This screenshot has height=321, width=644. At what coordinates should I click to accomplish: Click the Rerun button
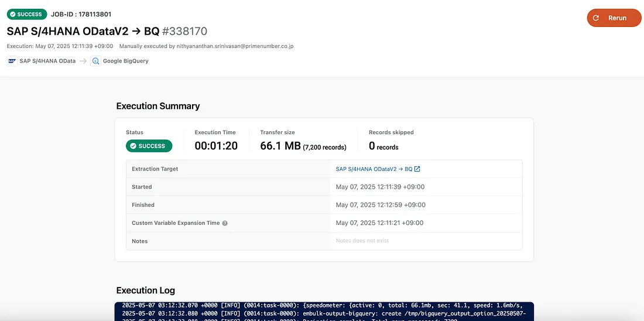pyautogui.click(x=614, y=18)
